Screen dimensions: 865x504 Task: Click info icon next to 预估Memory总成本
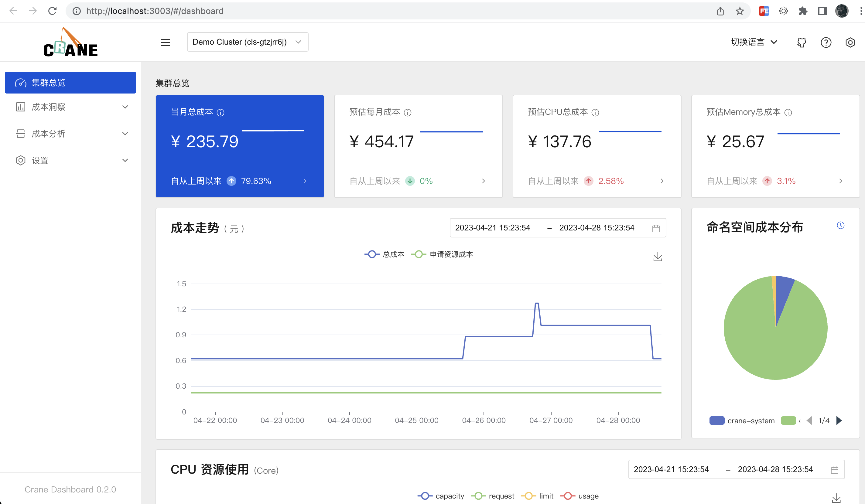[x=788, y=113]
